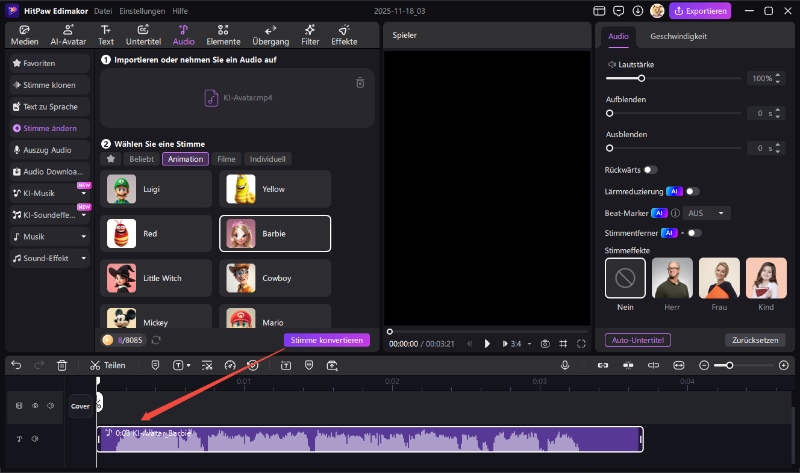Enter fullscreen player view
Screen dimensions: 800x473
(x=581, y=344)
